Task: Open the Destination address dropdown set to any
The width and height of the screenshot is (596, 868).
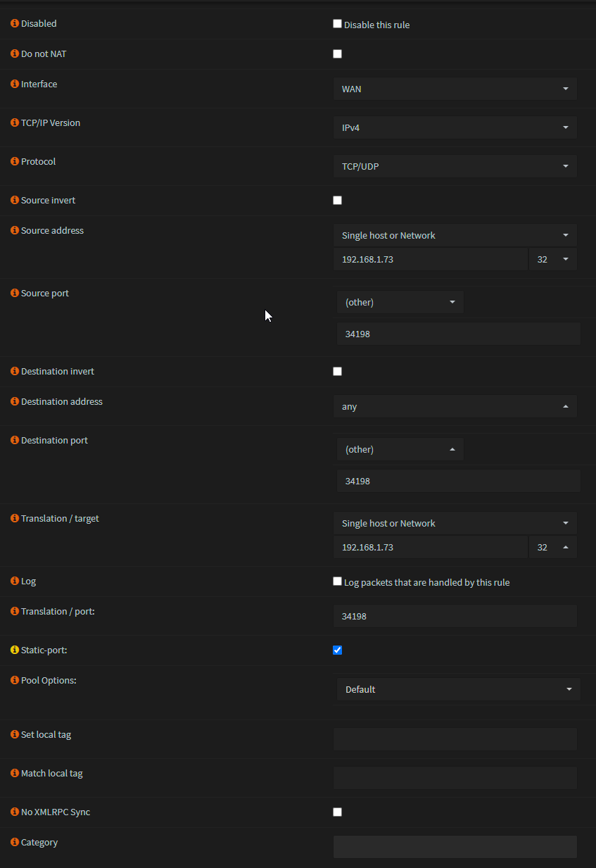Action: point(455,407)
